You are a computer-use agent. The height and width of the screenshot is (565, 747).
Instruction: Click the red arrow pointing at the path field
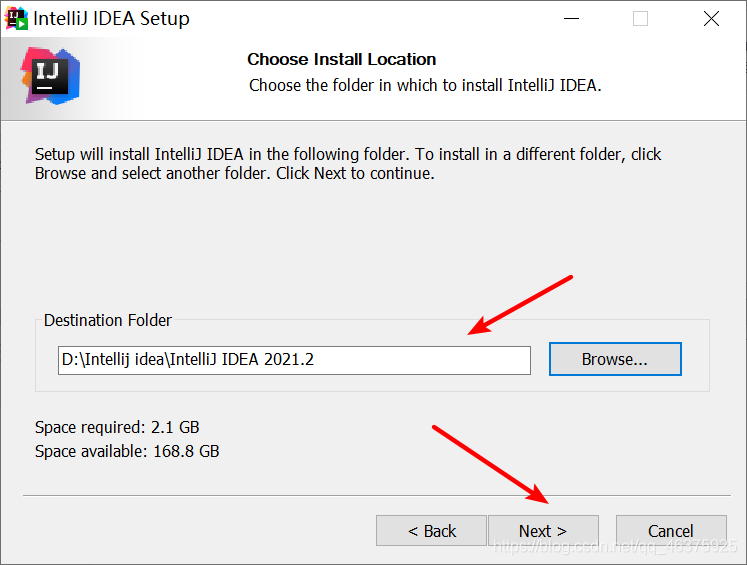[x=520, y=305]
